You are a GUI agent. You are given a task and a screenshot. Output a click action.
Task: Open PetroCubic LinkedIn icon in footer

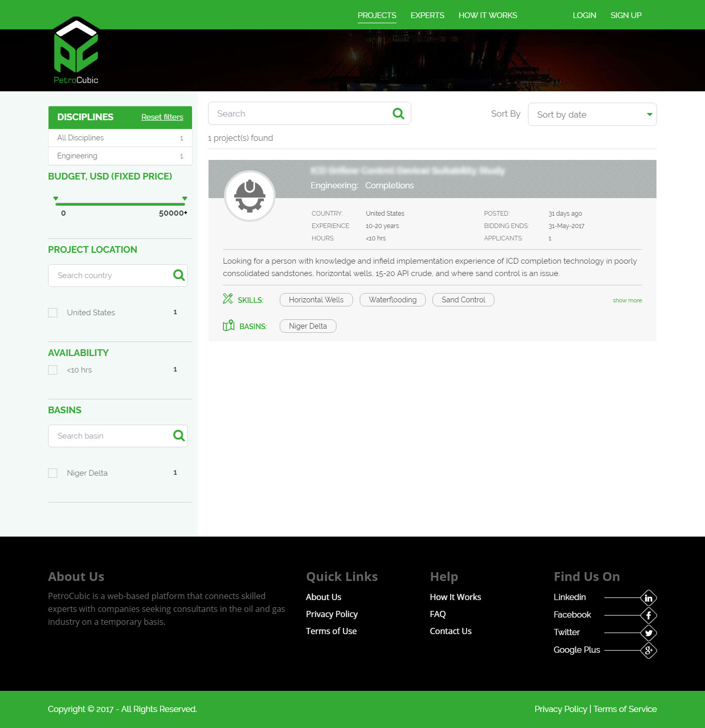[648, 597]
